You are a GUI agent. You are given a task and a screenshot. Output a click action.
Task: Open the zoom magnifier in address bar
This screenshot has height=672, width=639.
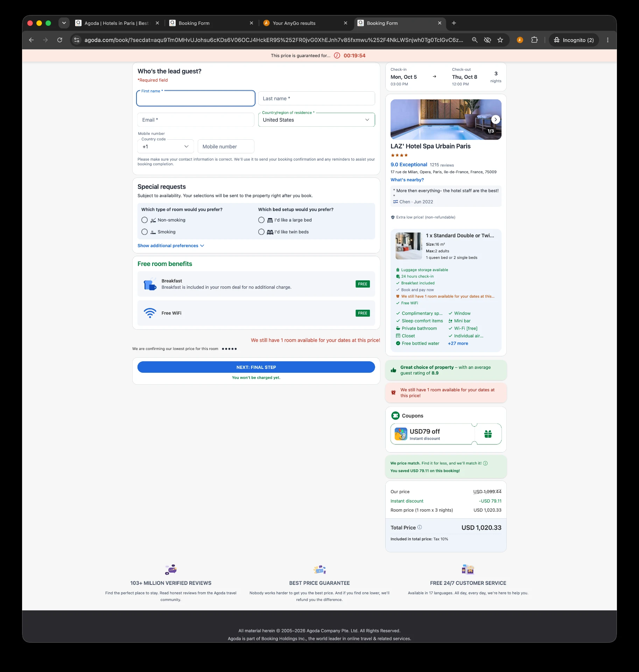point(475,40)
